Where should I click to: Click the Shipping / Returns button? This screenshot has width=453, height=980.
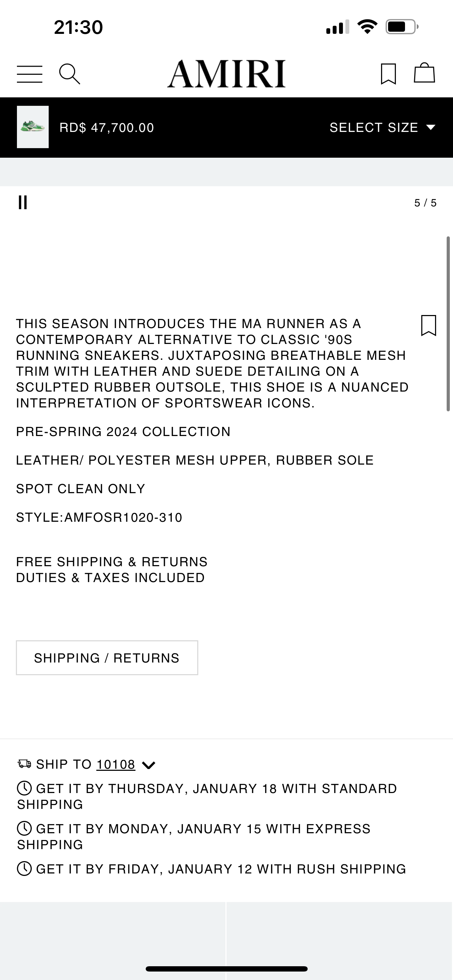click(x=107, y=658)
